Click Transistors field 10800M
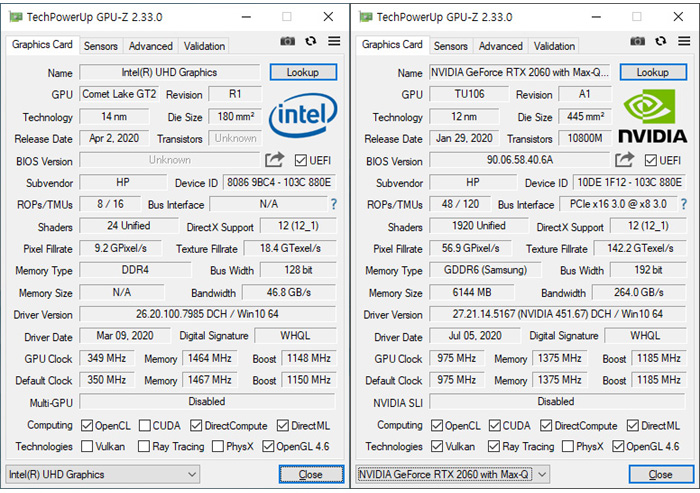 (x=585, y=138)
